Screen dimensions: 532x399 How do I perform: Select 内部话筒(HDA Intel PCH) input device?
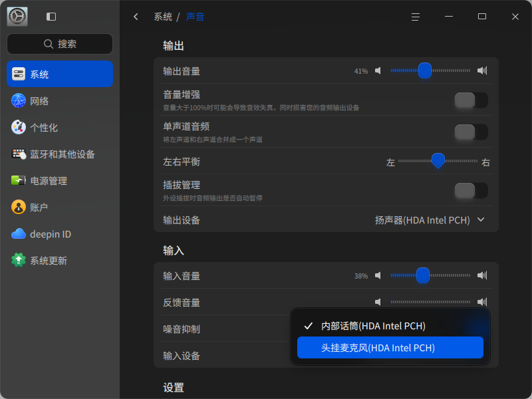pyautogui.click(x=390, y=326)
